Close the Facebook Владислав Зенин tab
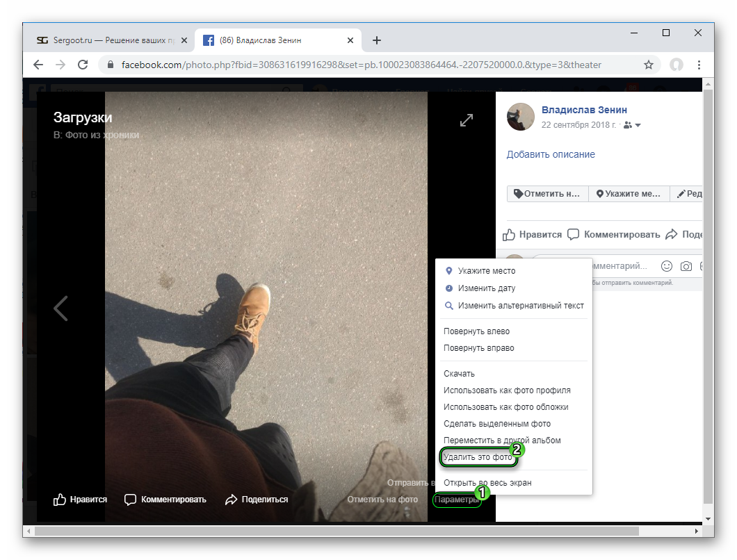This screenshot has height=560, width=737. [350, 40]
